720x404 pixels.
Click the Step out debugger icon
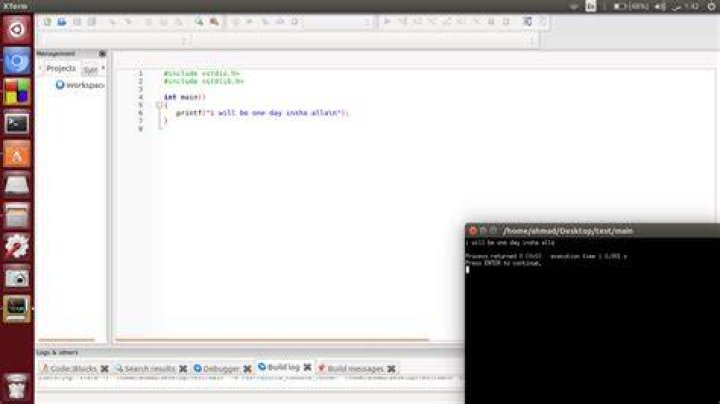446,22
